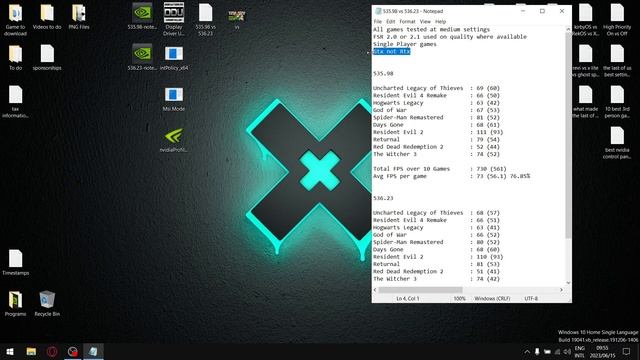Click the Notepad horizontal scrollbar thumb
Screen dimensions: 640x360
click(x=420, y=290)
